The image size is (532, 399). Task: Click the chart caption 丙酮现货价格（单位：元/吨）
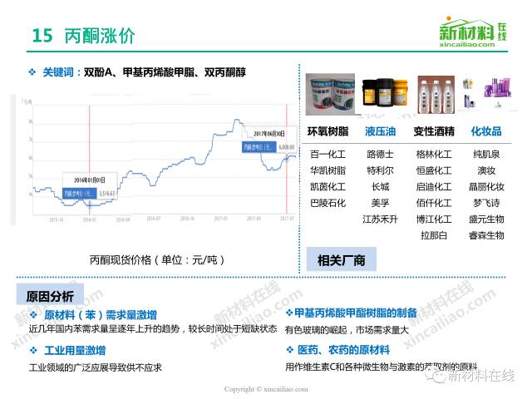click(x=157, y=260)
